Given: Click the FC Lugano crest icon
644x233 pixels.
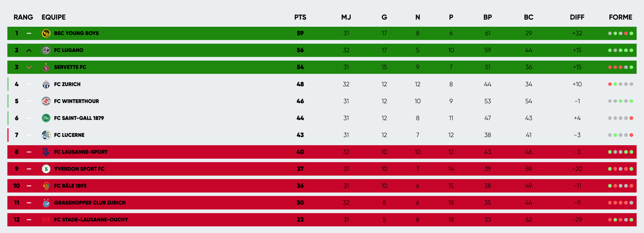Looking at the screenshot, I should click(x=46, y=50).
